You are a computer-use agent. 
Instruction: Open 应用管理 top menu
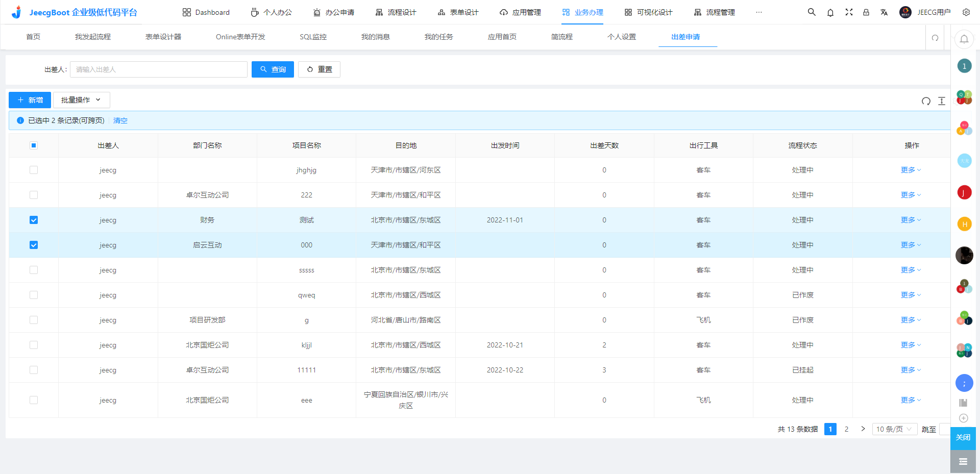pos(520,12)
